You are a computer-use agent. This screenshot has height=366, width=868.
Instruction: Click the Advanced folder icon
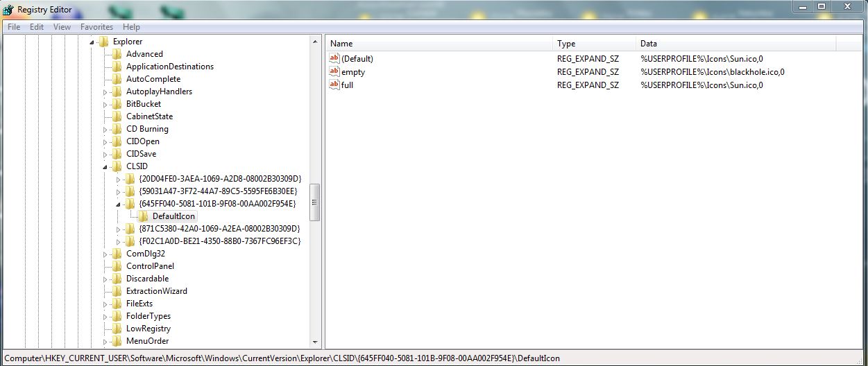tap(117, 54)
